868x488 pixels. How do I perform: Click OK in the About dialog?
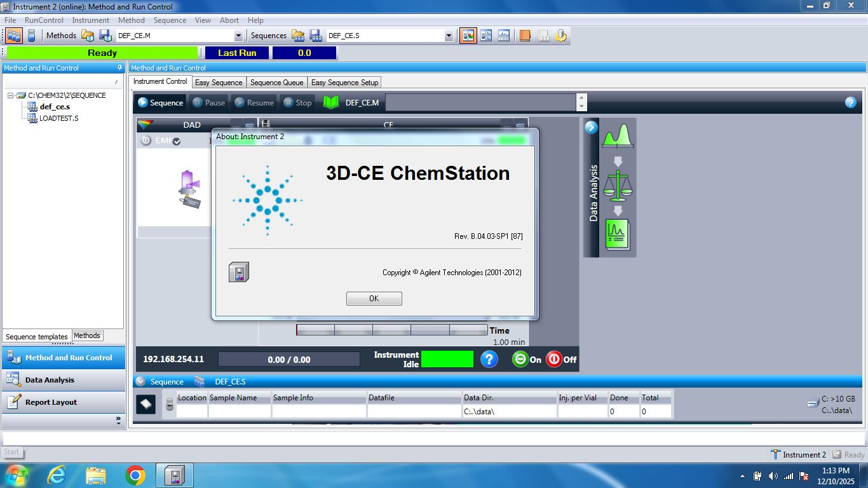[374, 299]
